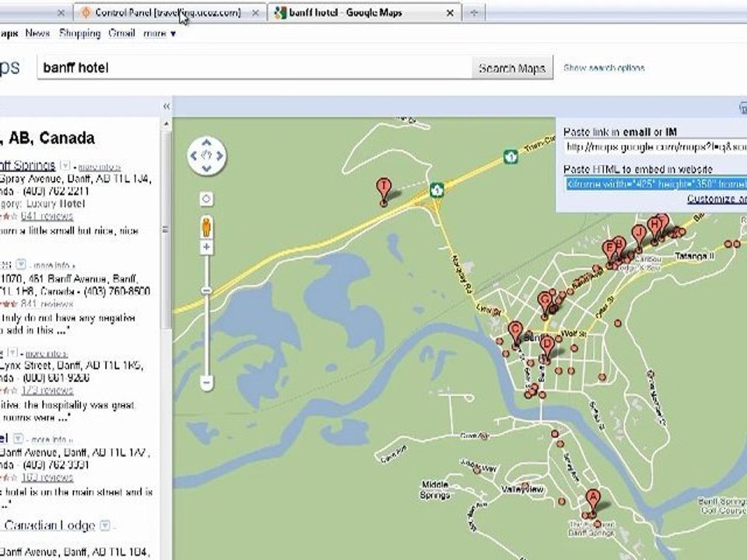Click the zoom slider handle
The width and height of the screenshot is (747, 560).
click(x=206, y=290)
